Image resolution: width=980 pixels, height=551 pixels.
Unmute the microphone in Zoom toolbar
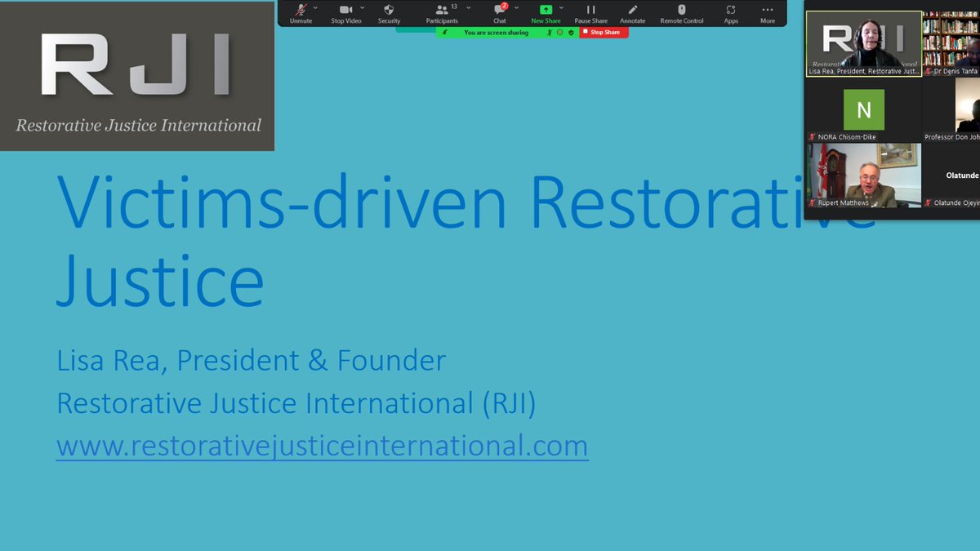click(x=301, y=13)
